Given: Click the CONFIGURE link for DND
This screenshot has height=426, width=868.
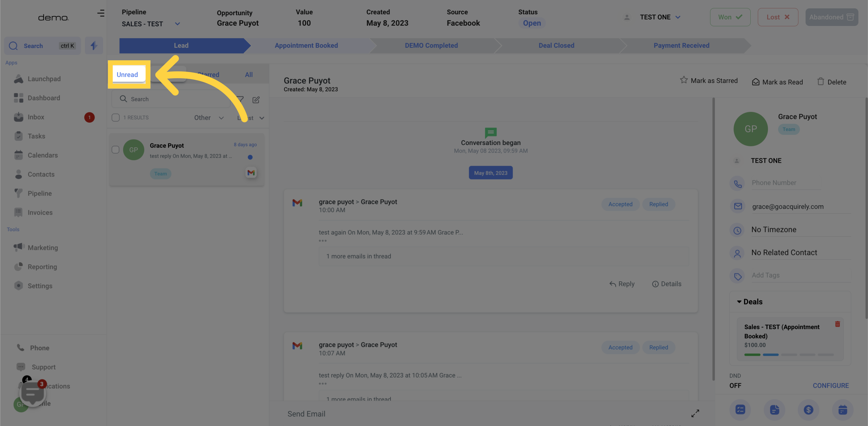Looking at the screenshot, I should 830,385.
